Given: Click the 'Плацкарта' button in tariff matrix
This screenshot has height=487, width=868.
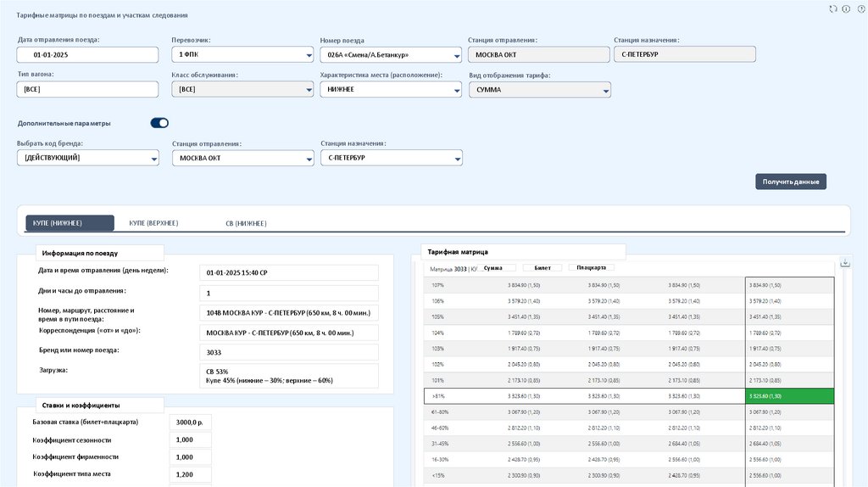Looking at the screenshot, I should pyautogui.click(x=591, y=267).
